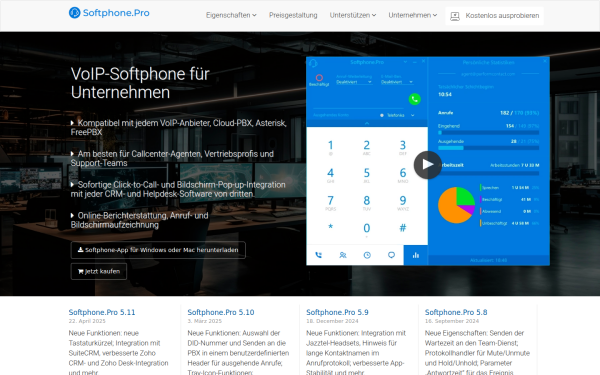The width and height of the screenshot is (600, 375).
Task: Click Kostenlos ausprobieren button
Action: [494, 16]
